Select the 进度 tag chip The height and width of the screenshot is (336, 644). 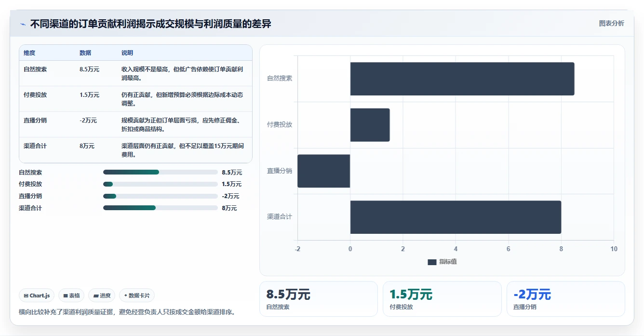(x=102, y=296)
